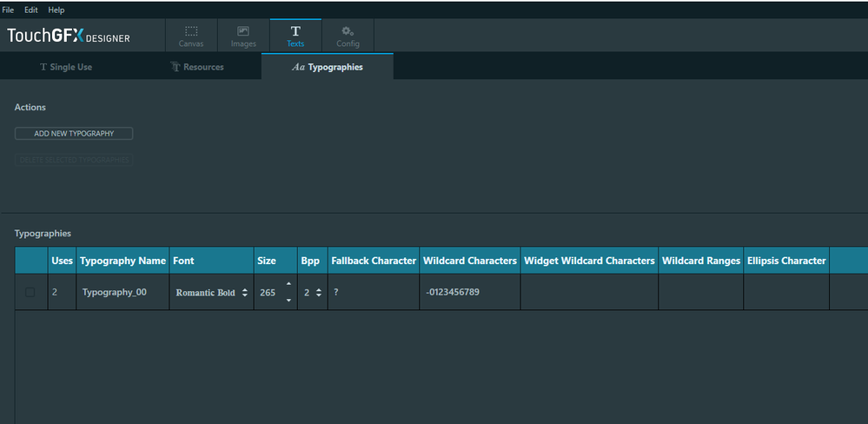
Task: Click the Uses count 2 cell
Action: pos(62,292)
